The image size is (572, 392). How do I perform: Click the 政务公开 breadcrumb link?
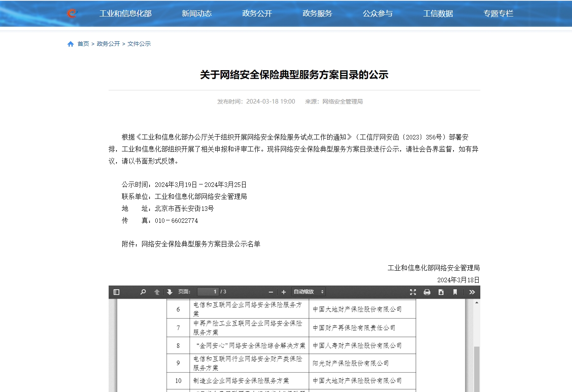tap(108, 44)
